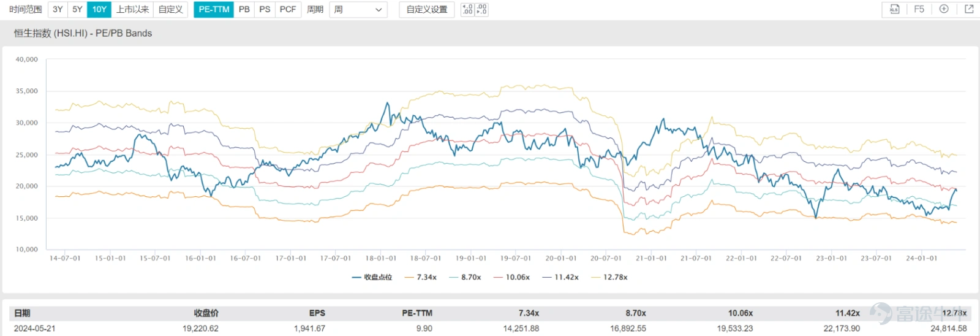Click date cell 2024-05-21
Screen dimensions: 980x336
(34, 329)
